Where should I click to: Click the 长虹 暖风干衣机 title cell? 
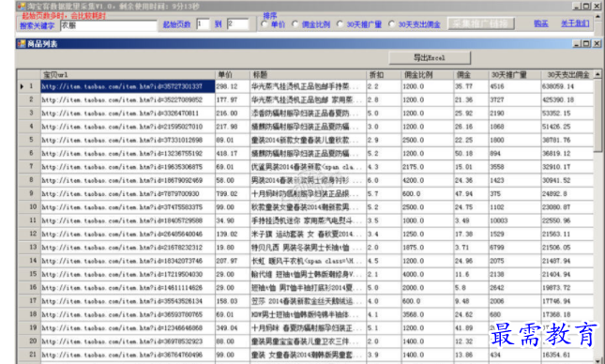[x=309, y=261]
